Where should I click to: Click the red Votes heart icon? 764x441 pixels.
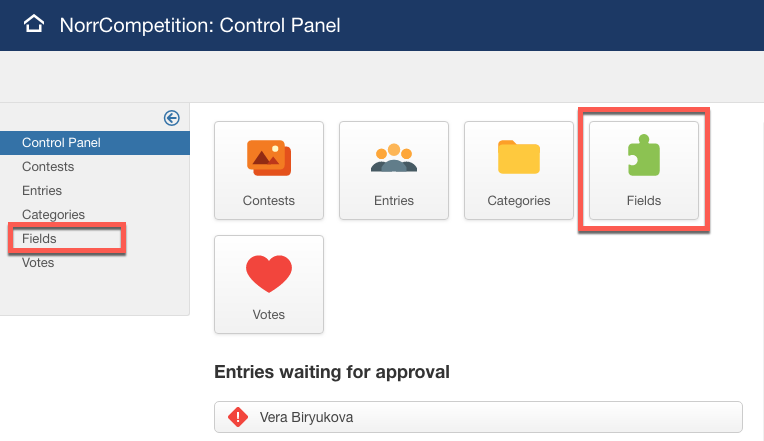pyautogui.click(x=268, y=273)
